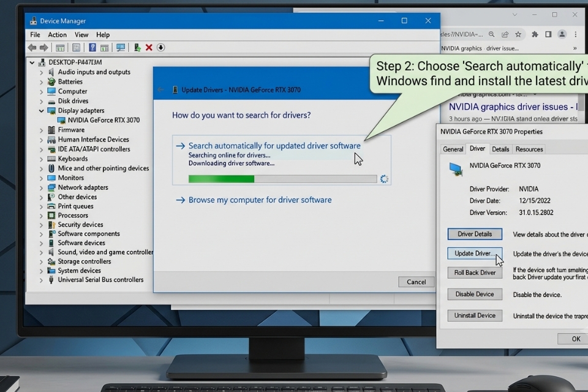Select NVIDIA GeForce RTX 3070 in device tree

pos(104,121)
